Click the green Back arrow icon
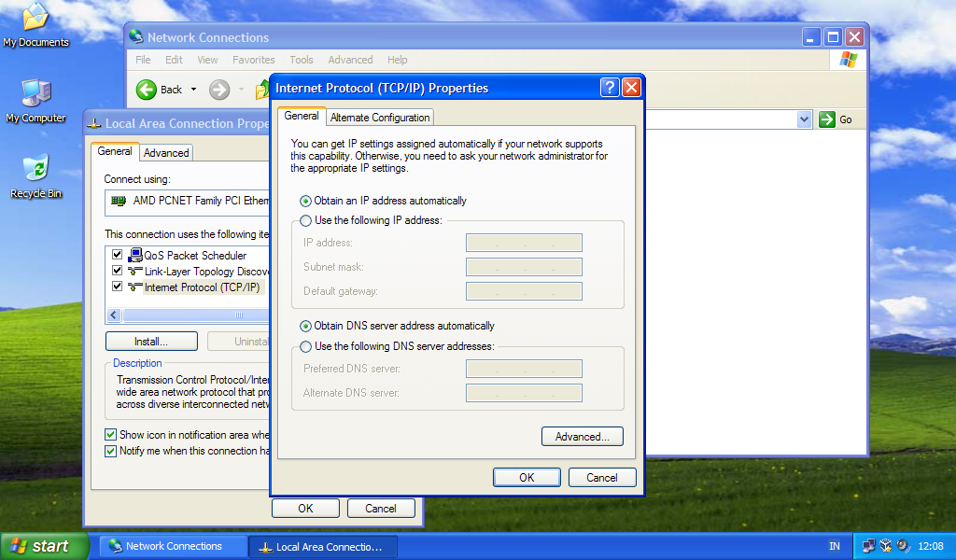The image size is (956, 560). click(x=147, y=90)
